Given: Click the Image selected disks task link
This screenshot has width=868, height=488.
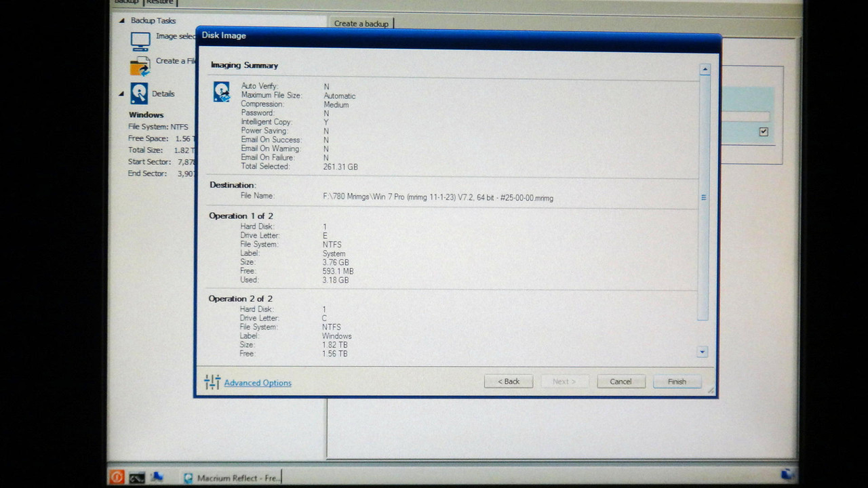Looking at the screenshot, I should (x=176, y=37).
